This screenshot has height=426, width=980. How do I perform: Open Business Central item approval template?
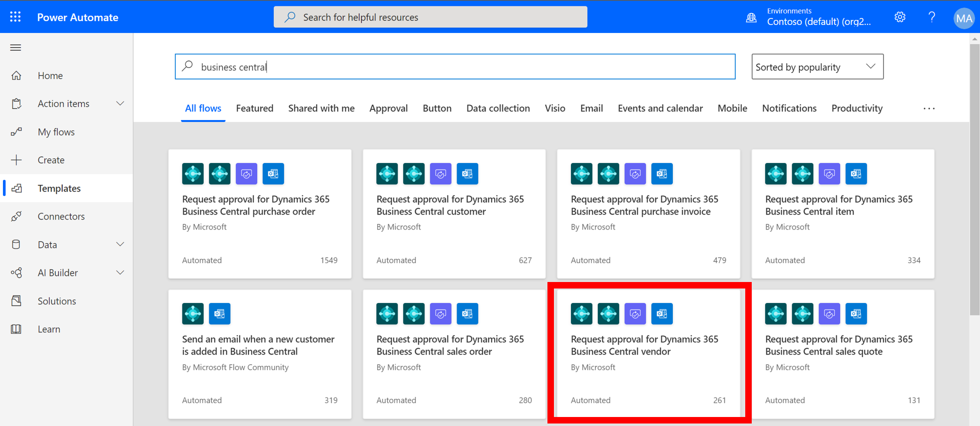[x=843, y=214]
